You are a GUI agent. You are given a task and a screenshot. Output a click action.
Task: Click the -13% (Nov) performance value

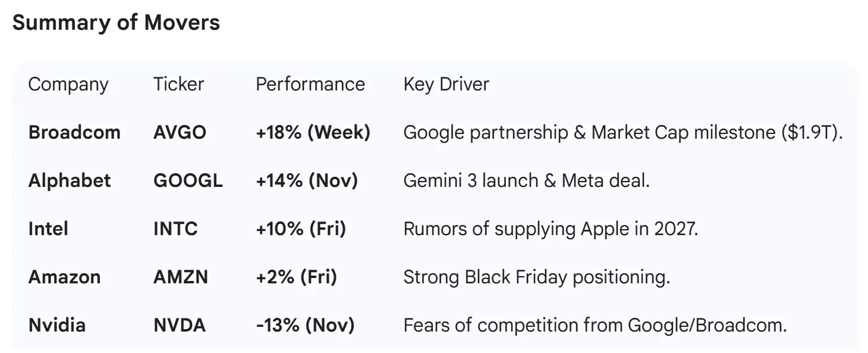pyautogui.click(x=305, y=325)
